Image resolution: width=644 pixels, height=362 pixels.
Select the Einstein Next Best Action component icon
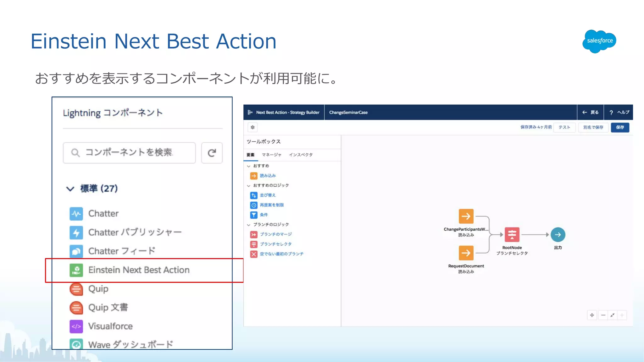point(76,270)
